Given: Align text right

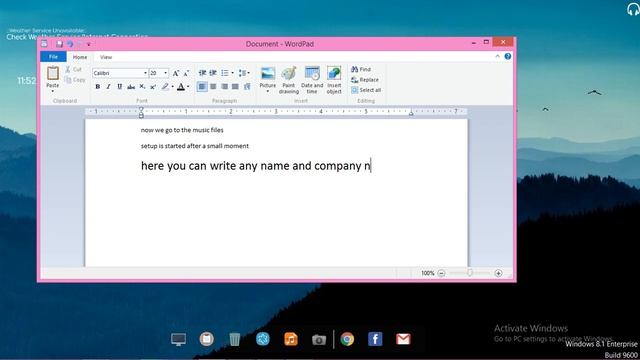Looking at the screenshot, I should point(224,87).
